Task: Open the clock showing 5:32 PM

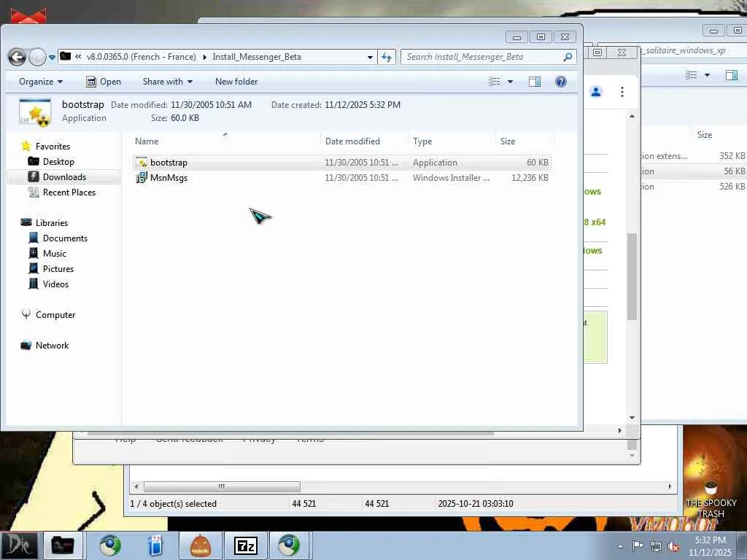Action: (710, 545)
